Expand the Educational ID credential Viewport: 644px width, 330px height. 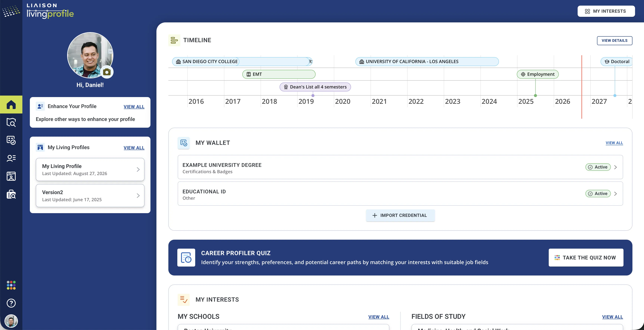(400, 194)
